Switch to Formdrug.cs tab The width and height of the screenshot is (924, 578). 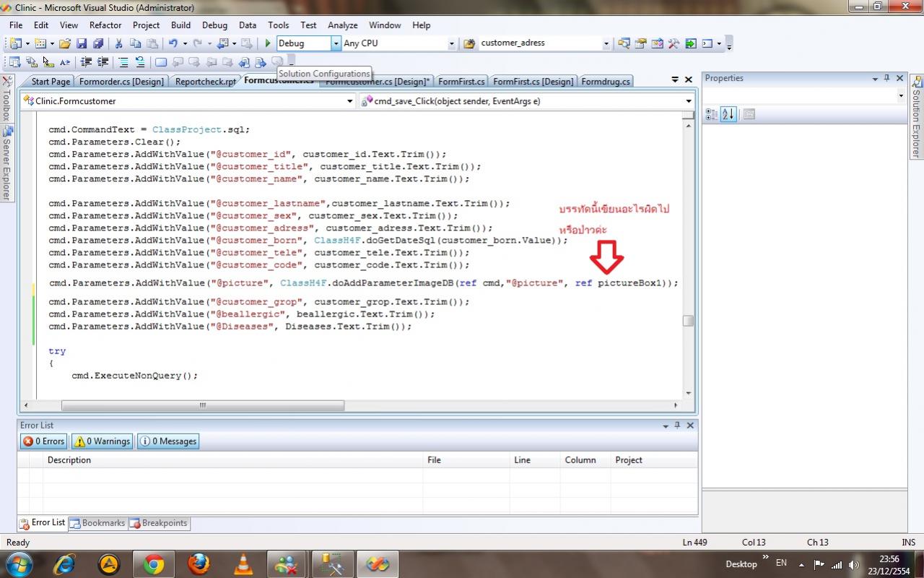click(606, 81)
